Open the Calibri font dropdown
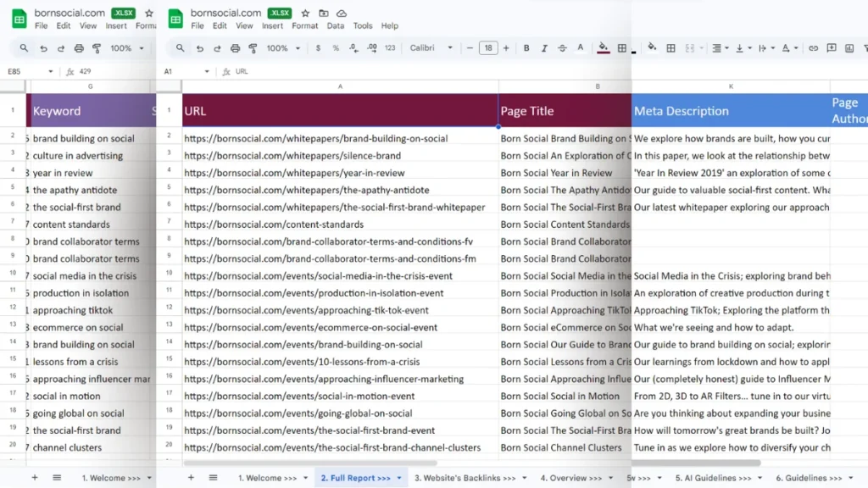The height and width of the screenshot is (488, 868). click(431, 48)
